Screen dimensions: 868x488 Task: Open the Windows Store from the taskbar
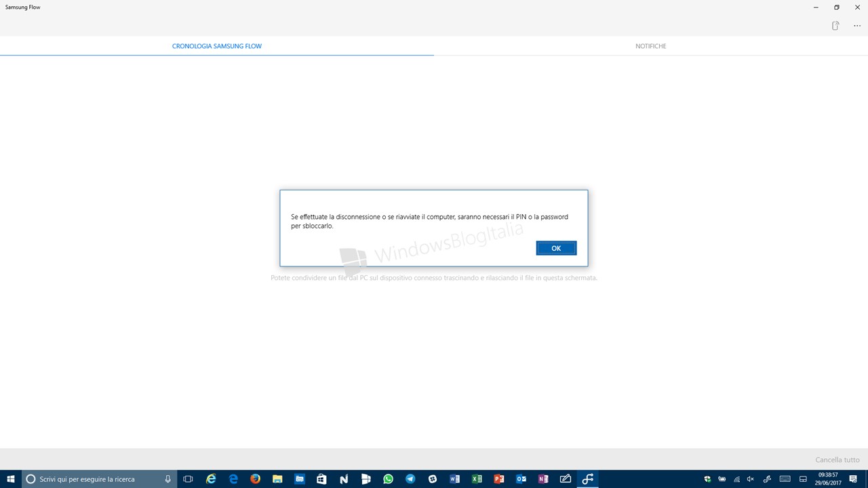pos(321,479)
